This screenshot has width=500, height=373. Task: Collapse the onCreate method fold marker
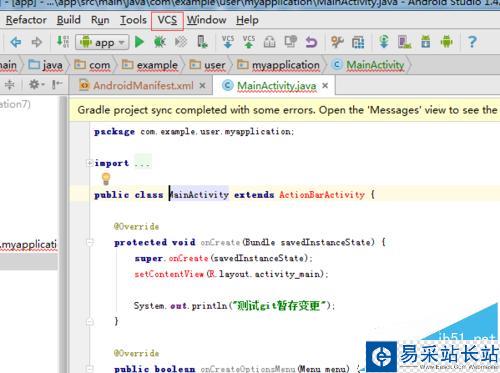tap(90, 242)
